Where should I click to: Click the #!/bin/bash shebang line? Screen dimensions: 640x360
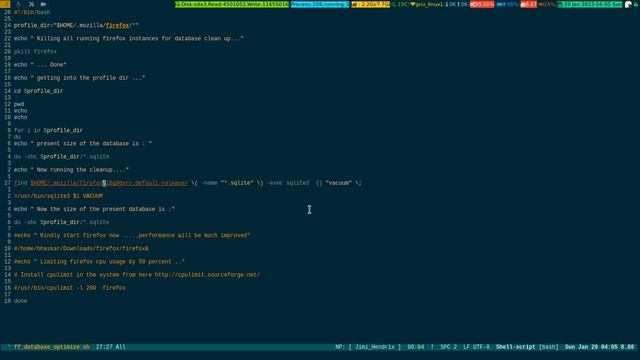coord(32,12)
